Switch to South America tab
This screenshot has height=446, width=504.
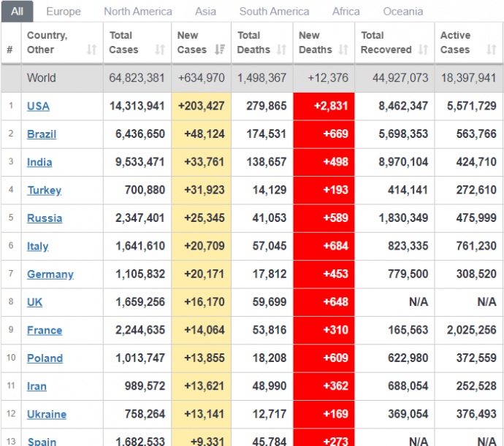pos(274,11)
